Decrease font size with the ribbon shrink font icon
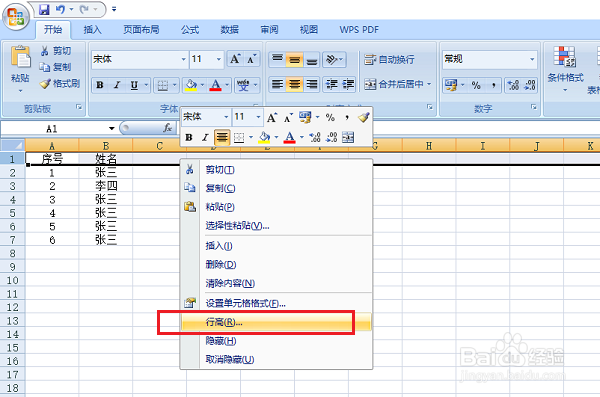The image size is (600, 397). coord(251,59)
